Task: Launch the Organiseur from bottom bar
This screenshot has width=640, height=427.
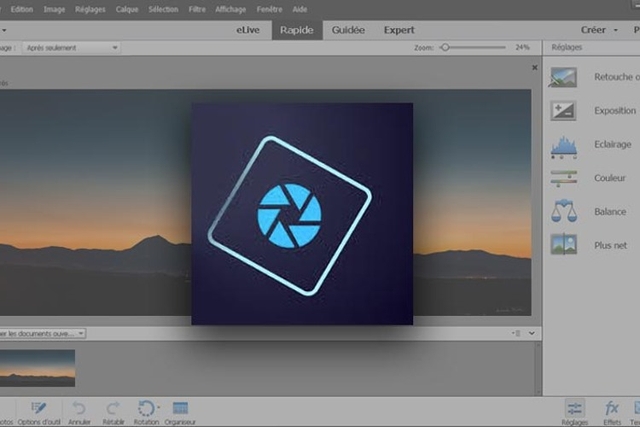Action: pos(180,408)
